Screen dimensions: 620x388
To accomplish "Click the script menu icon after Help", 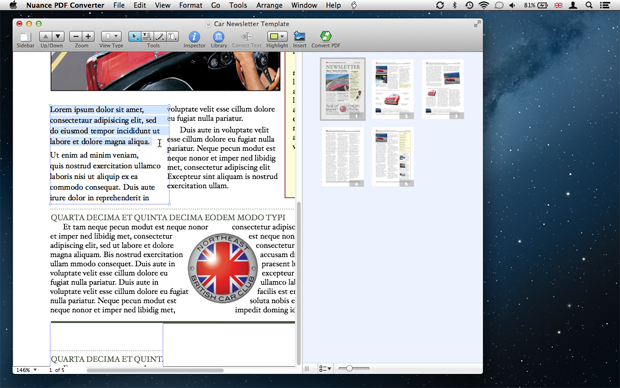I will click(354, 5).
